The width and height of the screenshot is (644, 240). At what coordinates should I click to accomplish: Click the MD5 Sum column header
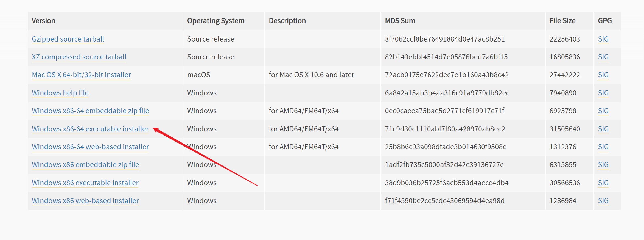pyautogui.click(x=400, y=21)
